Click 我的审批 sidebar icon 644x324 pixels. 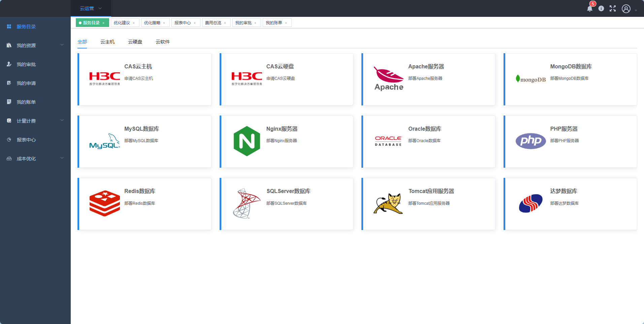9,64
